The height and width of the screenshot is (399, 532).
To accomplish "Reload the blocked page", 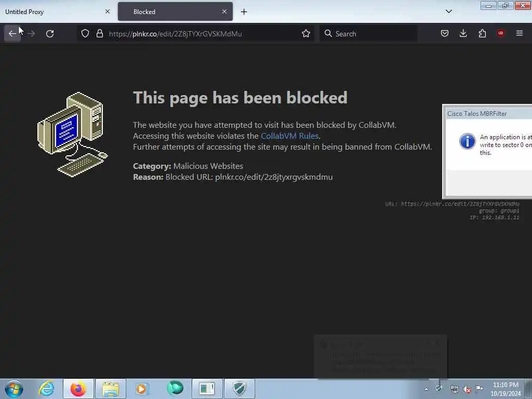I will (x=50, y=34).
